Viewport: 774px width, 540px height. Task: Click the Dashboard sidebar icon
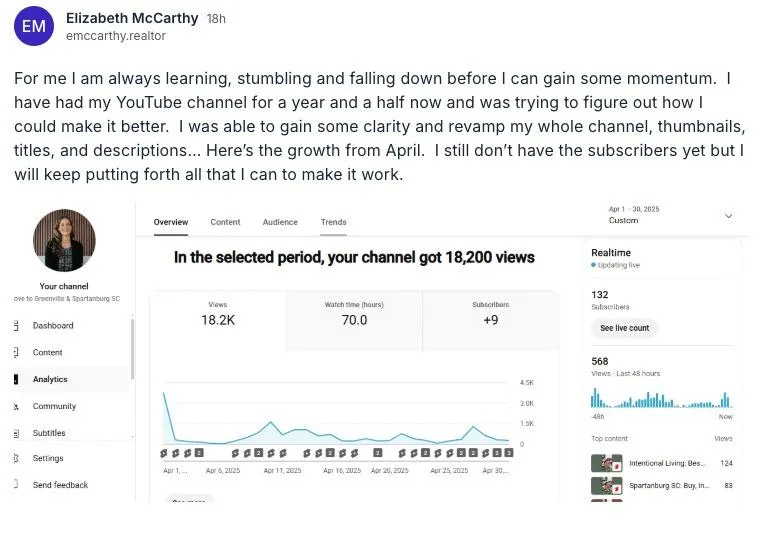[x=16, y=325]
